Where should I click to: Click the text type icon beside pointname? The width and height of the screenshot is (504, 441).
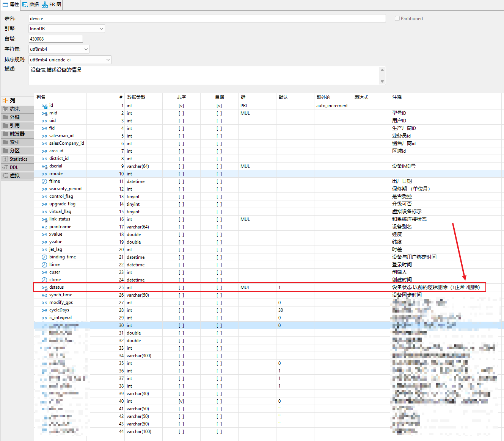(x=44, y=227)
